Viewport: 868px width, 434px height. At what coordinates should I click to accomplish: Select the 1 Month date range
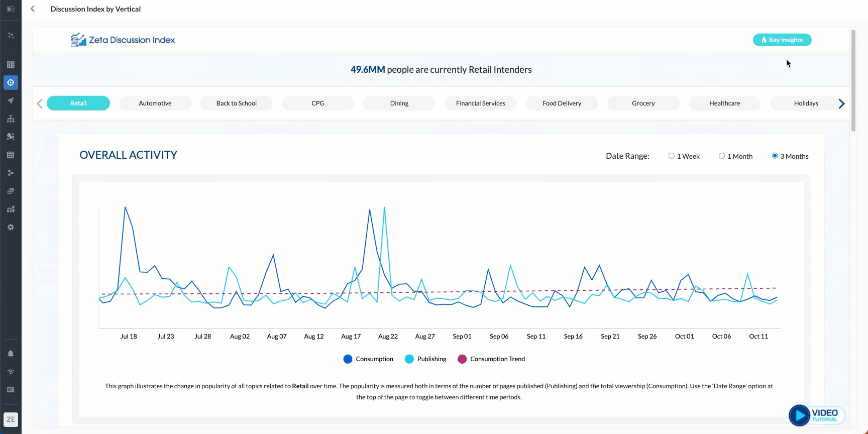[722, 156]
